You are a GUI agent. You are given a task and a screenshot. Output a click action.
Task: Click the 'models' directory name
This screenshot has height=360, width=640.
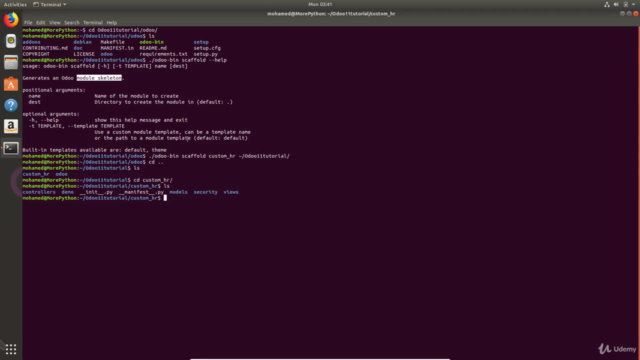(x=178, y=192)
